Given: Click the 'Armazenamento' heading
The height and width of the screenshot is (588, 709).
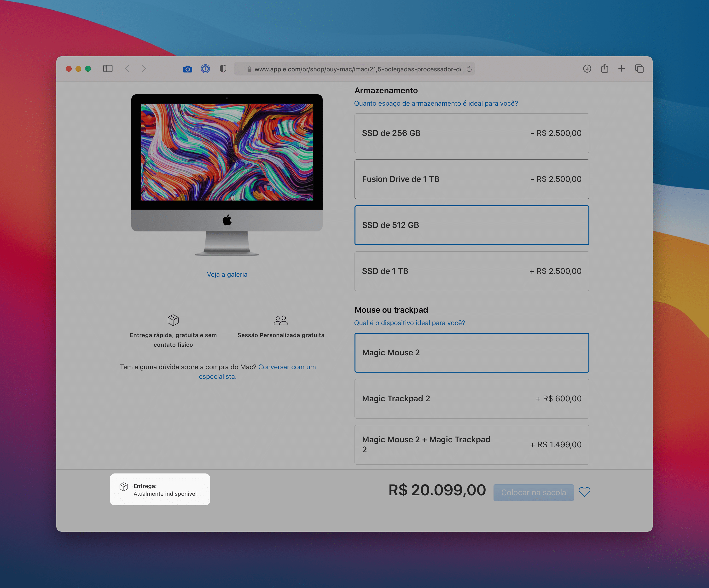Looking at the screenshot, I should (x=386, y=91).
